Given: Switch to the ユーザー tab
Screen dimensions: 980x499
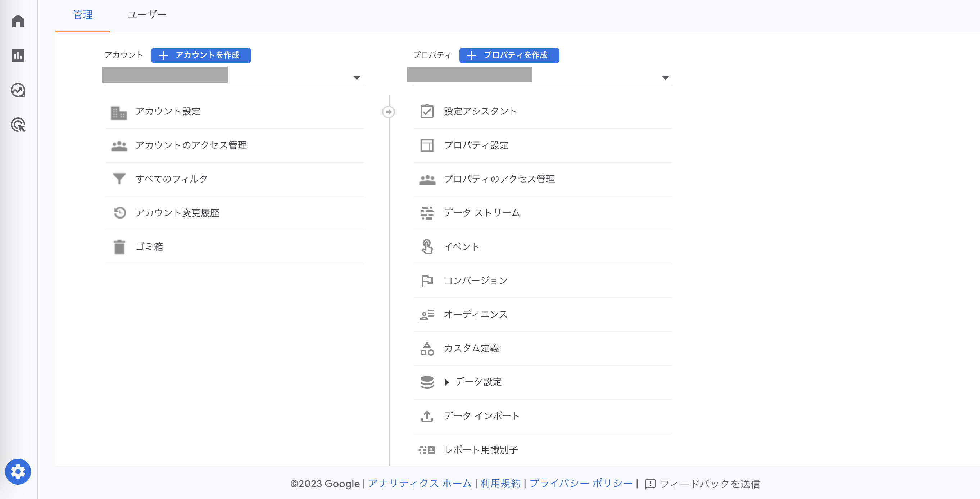Looking at the screenshot, I should [x=147, y=15].
